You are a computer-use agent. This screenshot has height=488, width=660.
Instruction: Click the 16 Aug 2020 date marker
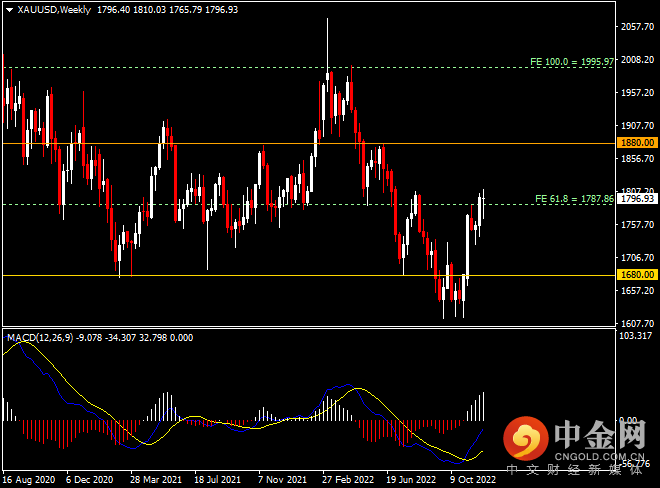pos(28,479)
